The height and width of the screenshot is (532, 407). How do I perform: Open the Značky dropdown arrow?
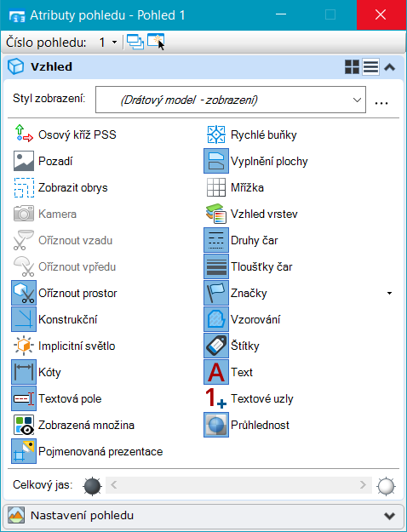click(x=389, y=293)
